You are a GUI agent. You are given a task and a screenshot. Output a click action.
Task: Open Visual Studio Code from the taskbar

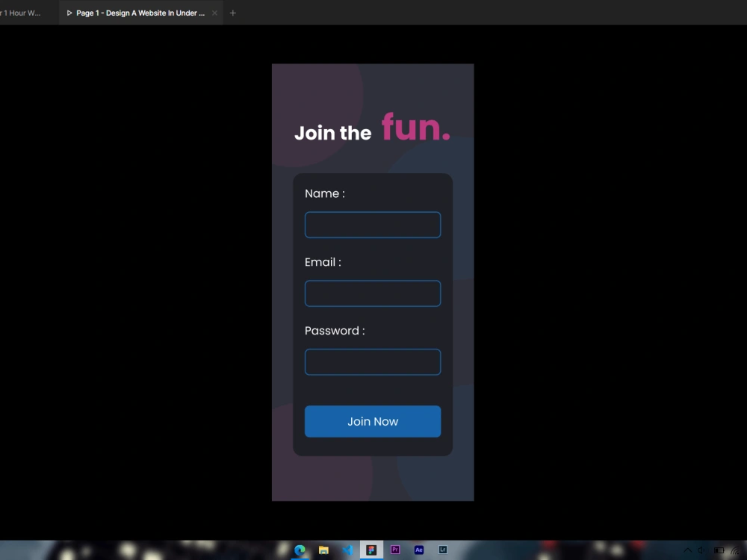tap(348, 550)
